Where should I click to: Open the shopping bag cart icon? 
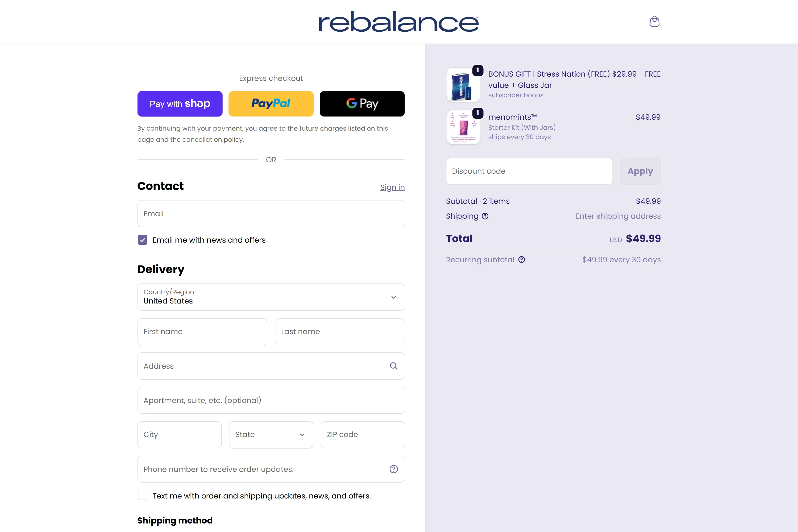click(x=654, y=21)
